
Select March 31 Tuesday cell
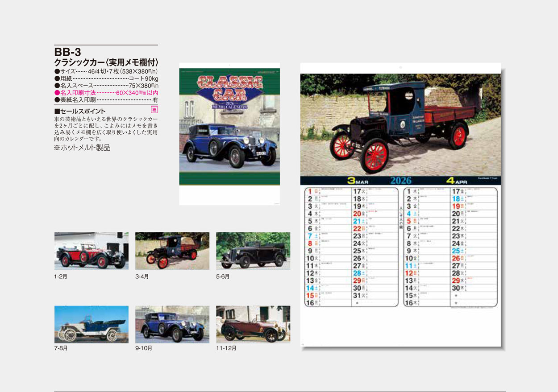click(375, 295)
